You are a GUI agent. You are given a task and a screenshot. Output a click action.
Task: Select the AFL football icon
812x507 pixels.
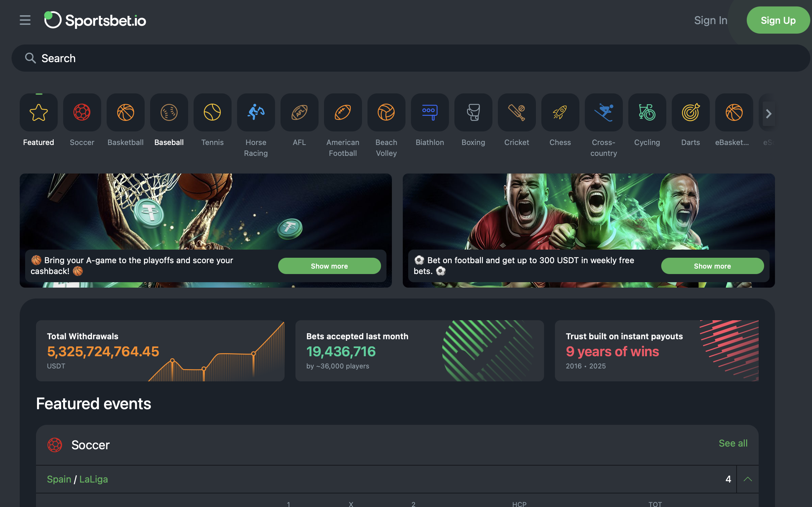pyautogui.click(x=300, y=112)
